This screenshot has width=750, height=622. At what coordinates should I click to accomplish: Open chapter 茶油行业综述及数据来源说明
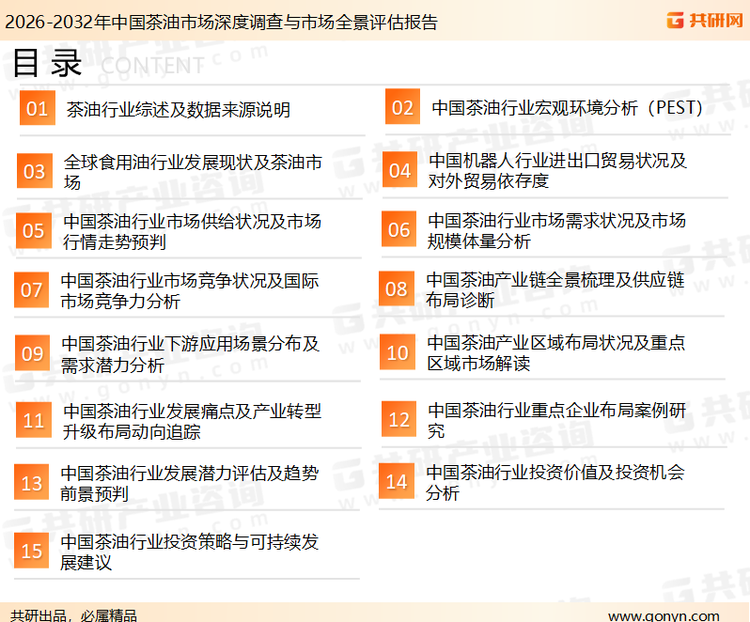[x=178, y=110]
